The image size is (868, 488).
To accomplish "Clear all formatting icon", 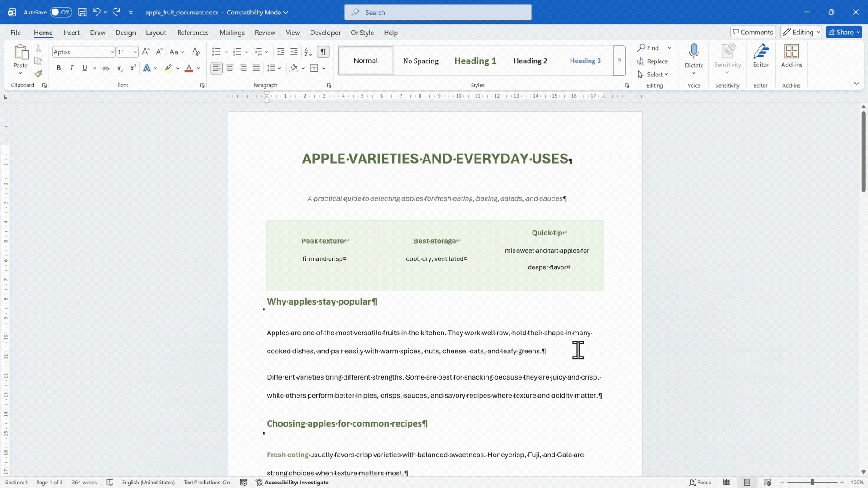I will [x=196, y=52].
